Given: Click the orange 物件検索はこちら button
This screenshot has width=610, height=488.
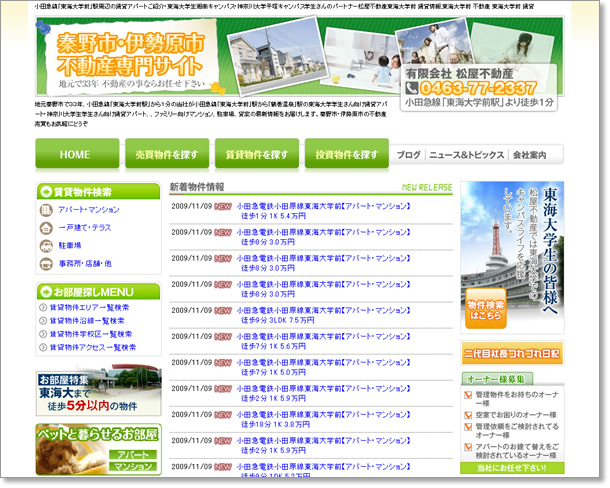Looking at the screenshot, I should coord(486,309).
